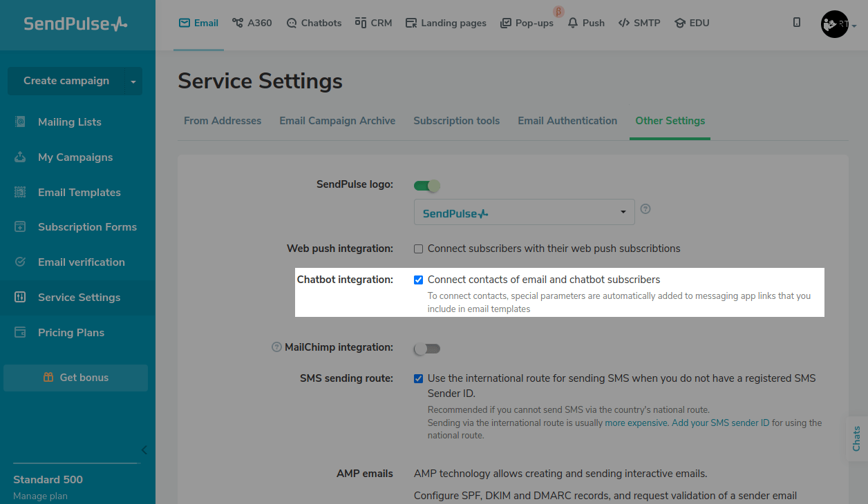This screenshot has height=504, width=868.
Task: Open Mailing Lists via its sidebar icon
Action: click(20, 122)
